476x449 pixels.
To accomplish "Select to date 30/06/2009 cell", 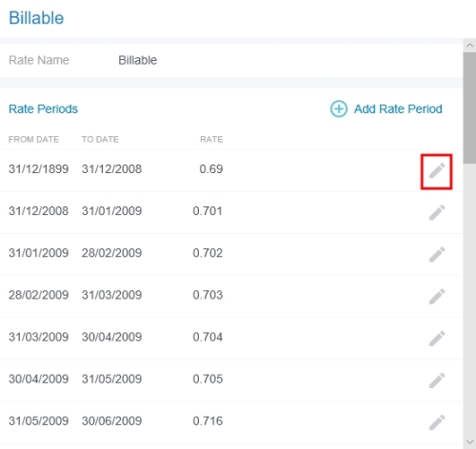I will tap(111, 421).
